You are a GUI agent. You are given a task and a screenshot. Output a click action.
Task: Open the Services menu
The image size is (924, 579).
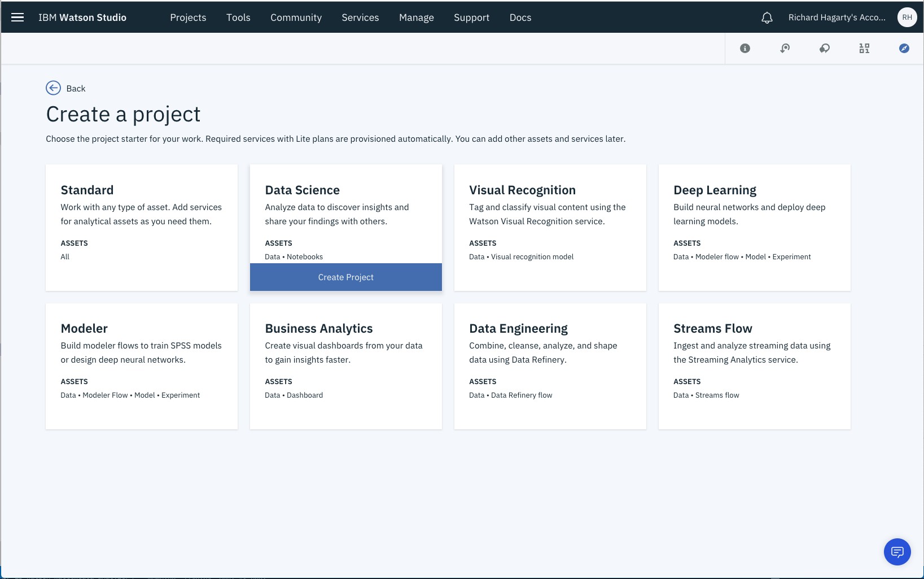[x=360, y=18]
